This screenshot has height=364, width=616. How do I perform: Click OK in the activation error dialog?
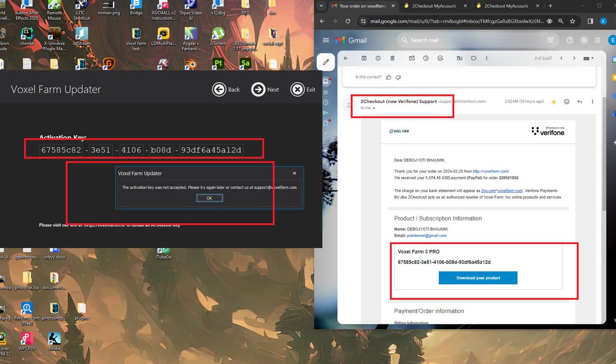coord(209,198)
